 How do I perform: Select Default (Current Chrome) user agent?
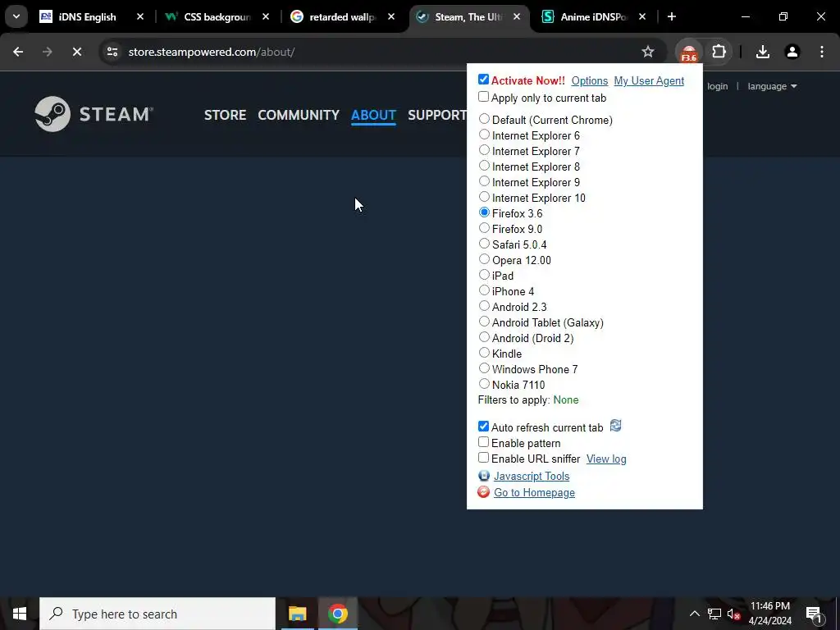coord(484,119)
